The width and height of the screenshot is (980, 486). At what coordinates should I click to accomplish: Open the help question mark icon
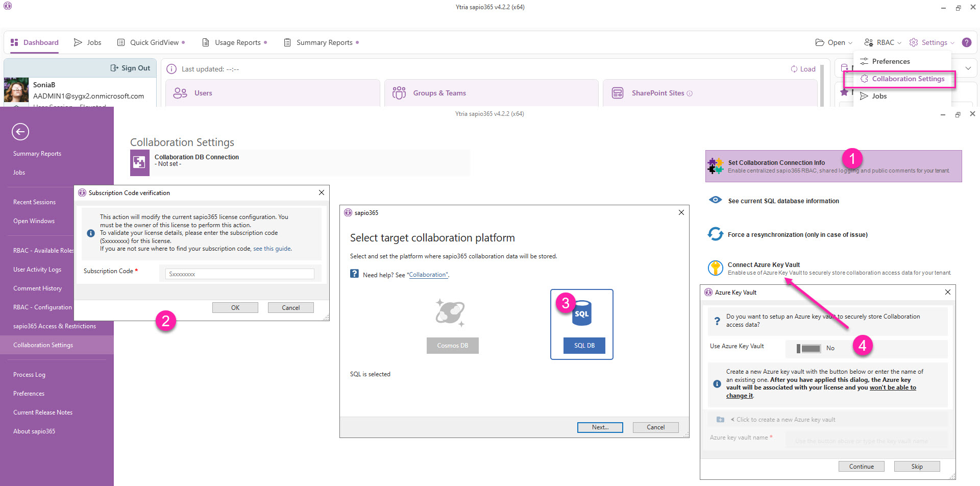(x=967, y=42)
